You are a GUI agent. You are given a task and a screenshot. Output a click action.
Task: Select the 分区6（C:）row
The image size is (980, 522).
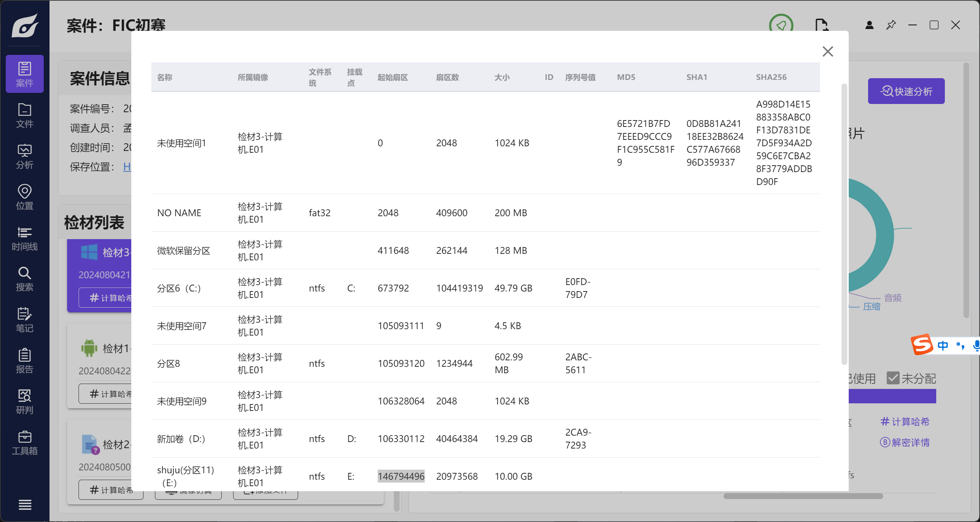pos(485,288)
